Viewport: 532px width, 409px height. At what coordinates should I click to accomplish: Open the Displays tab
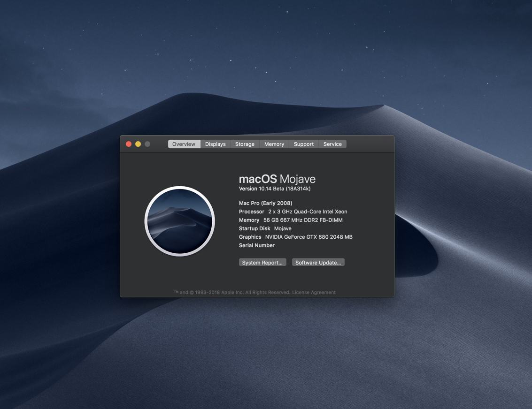point(216,144)
